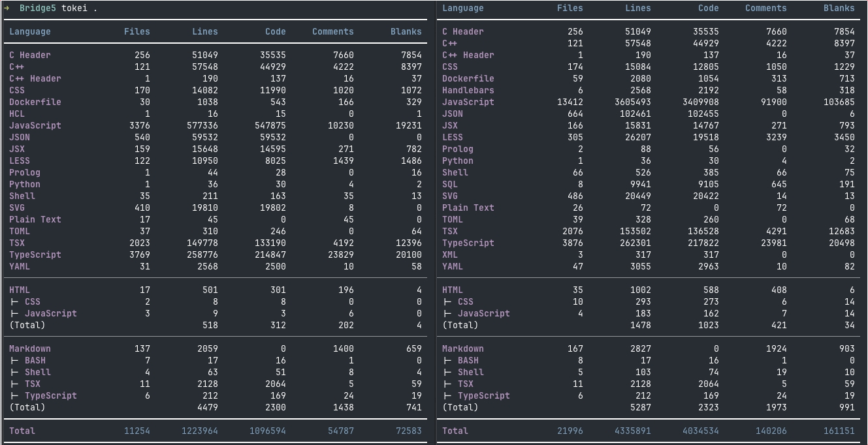The image size is (868, 445).
Task: Click BASH child entry under Markdown, right pane
Action: (468, 360)
